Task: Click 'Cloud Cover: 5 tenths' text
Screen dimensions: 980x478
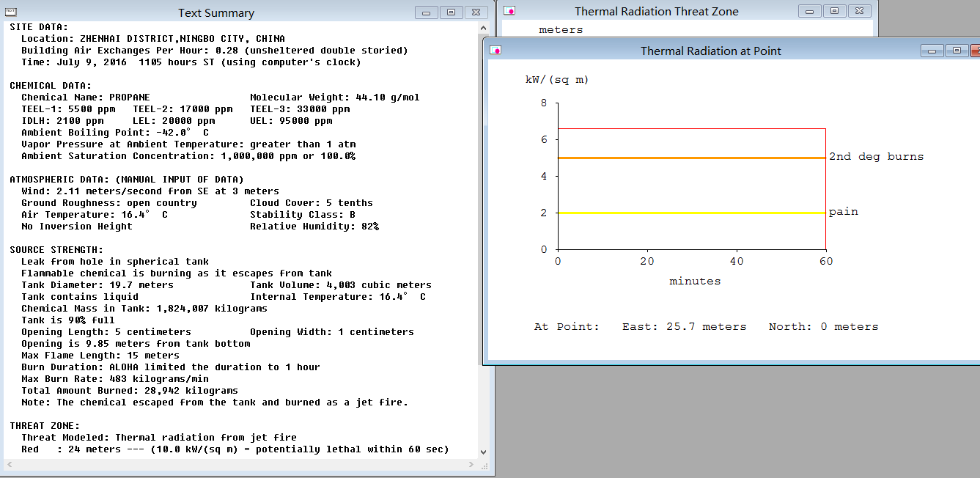Action: click(312, 203)
